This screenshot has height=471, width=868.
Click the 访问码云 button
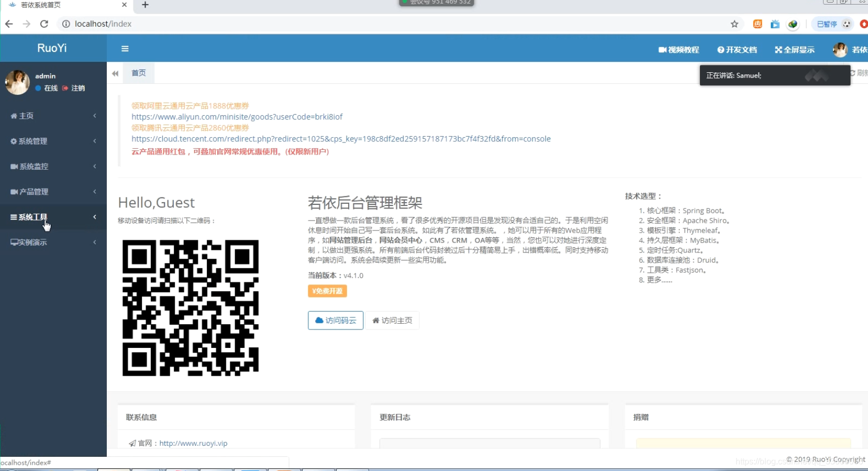[x=336, y=320]
